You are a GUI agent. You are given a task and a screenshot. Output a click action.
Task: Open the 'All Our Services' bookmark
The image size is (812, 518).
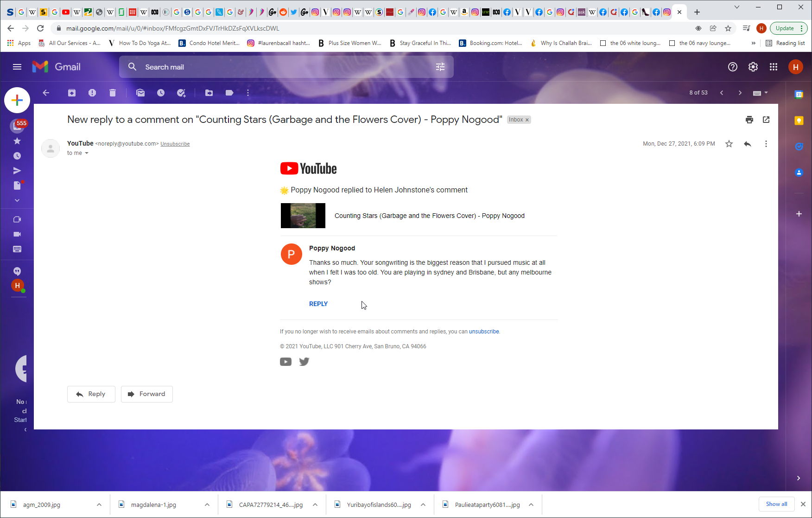pyautogui.click(x=69, y=43)
